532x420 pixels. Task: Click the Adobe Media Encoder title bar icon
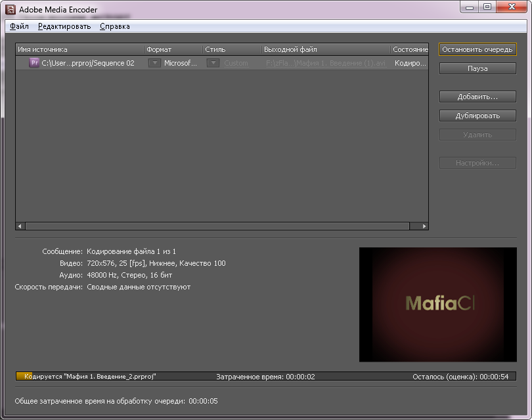click(10, 9)
